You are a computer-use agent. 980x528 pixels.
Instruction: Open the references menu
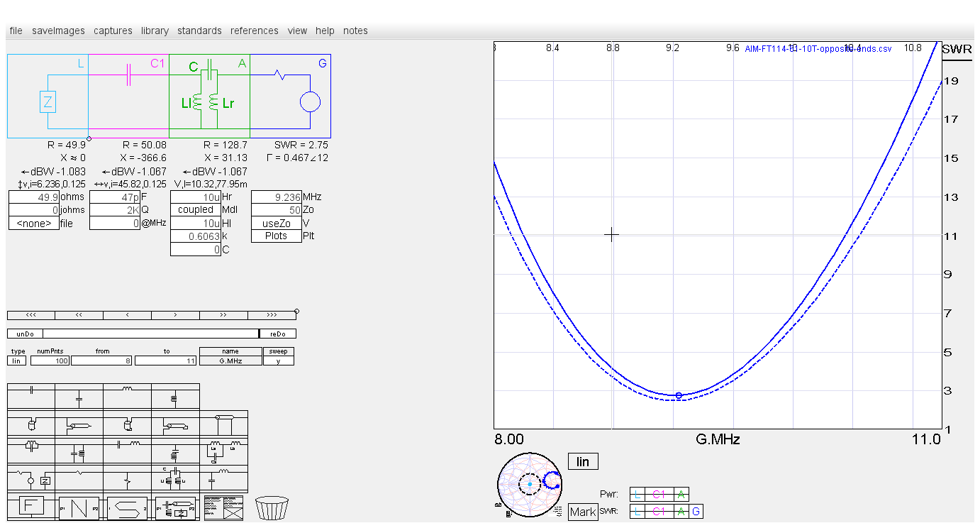(x=255, y=31)
